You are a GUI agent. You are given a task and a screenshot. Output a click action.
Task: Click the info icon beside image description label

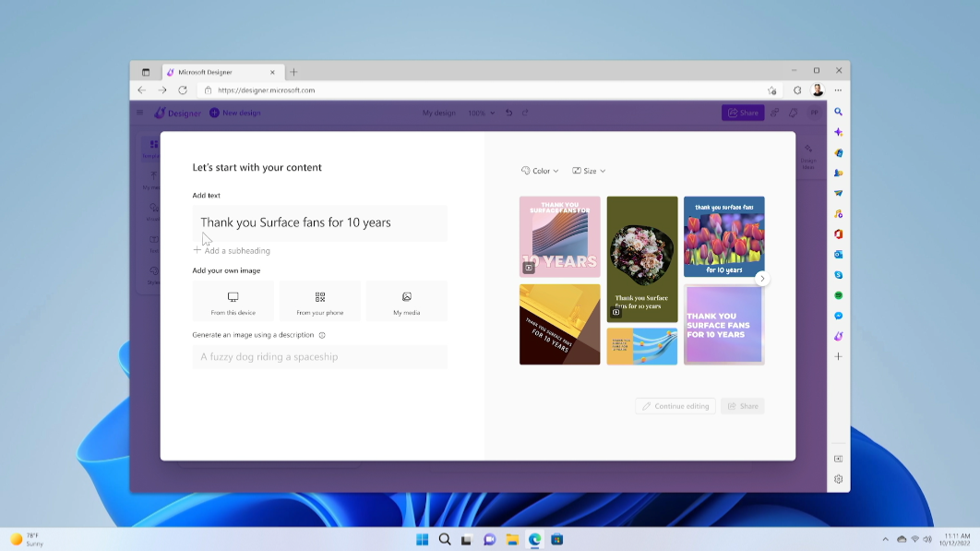pos(322,336)
